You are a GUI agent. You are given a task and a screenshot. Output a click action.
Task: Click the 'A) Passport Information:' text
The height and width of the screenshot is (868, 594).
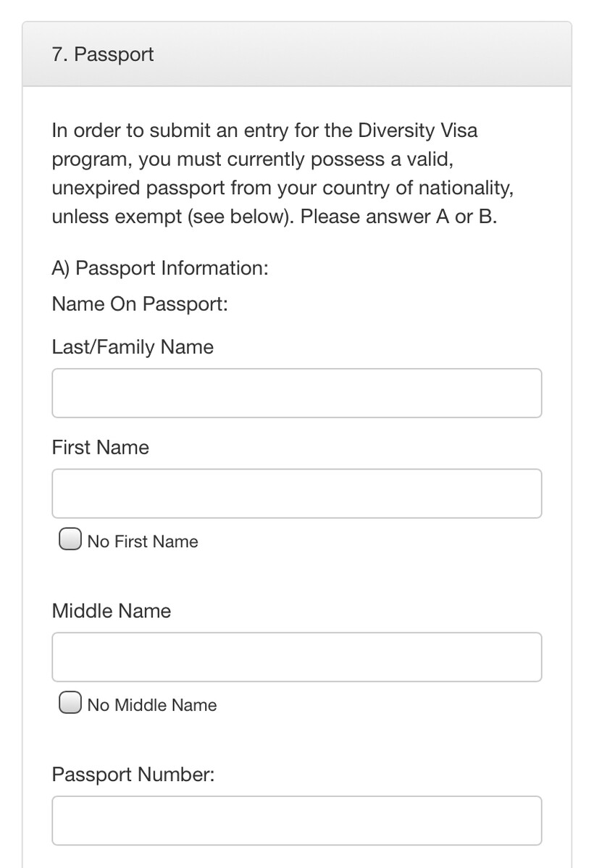160,268
